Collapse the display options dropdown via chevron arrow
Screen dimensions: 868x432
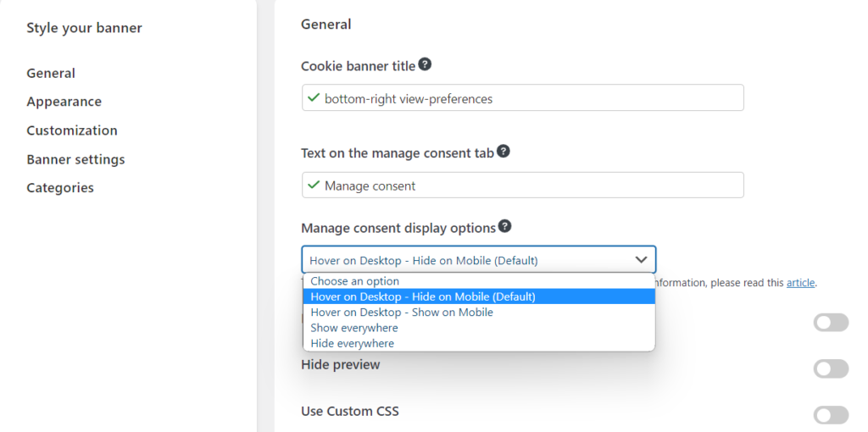coord(641,260)
